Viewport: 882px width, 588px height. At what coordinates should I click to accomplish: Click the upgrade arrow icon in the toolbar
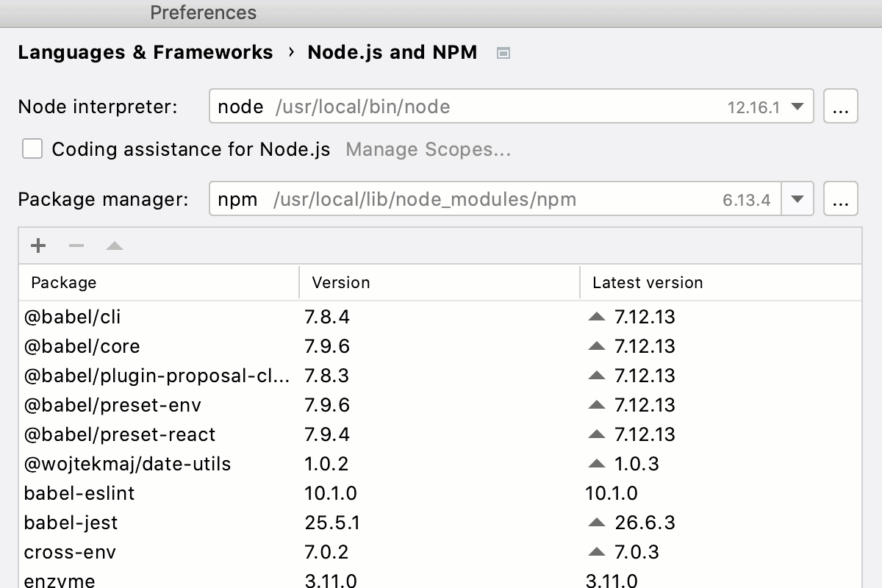(114, 245)
